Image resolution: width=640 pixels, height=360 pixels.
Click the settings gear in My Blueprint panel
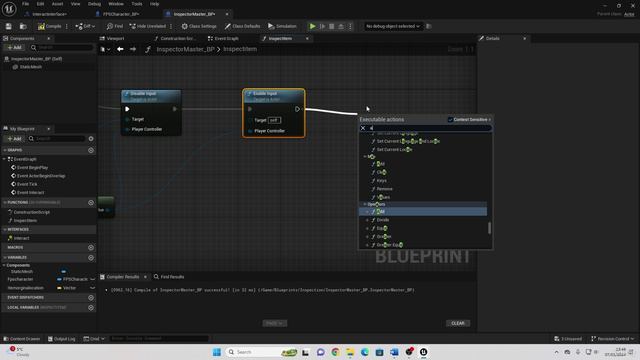coord(91,139)
